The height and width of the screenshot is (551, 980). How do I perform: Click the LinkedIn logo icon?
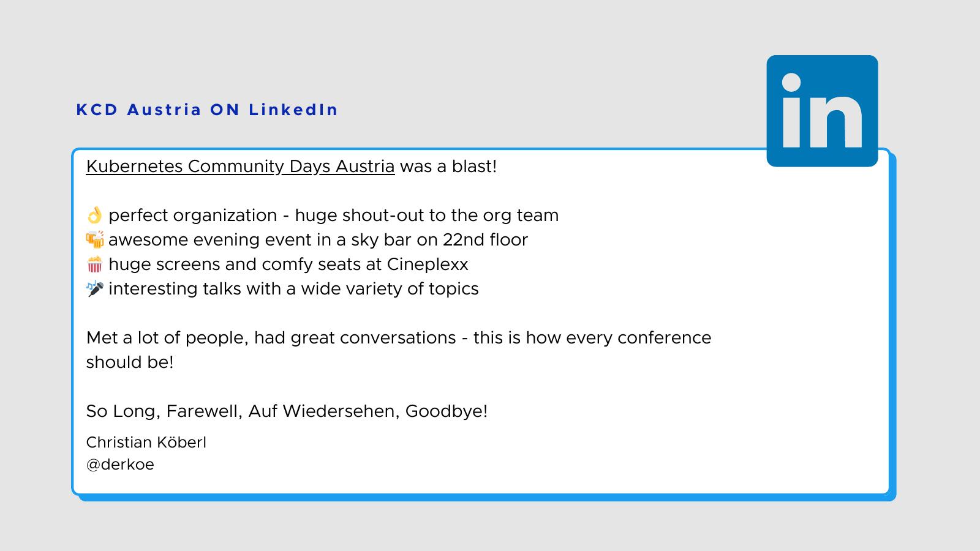822,111
